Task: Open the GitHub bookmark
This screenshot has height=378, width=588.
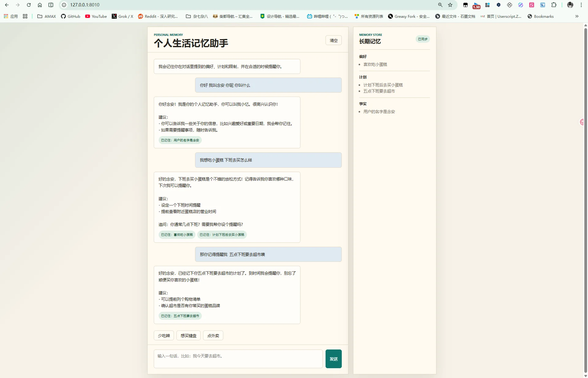Action: tap(70, 16)
